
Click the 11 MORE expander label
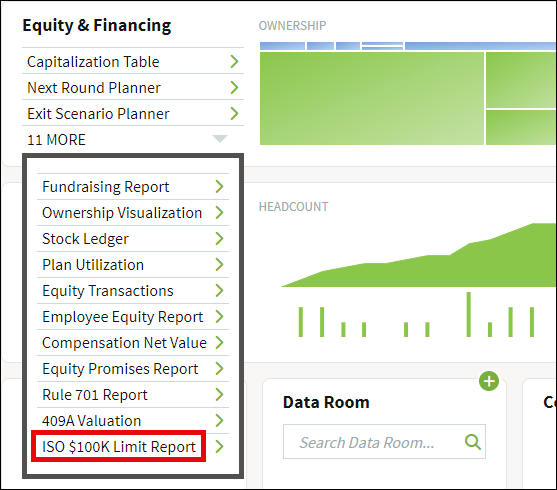(x=56, y=140)
